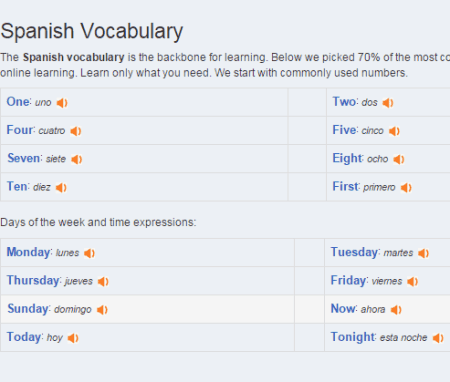450x382 pixels.
Task: Play esta noche pronunciation
Action: tap(438, 338)
